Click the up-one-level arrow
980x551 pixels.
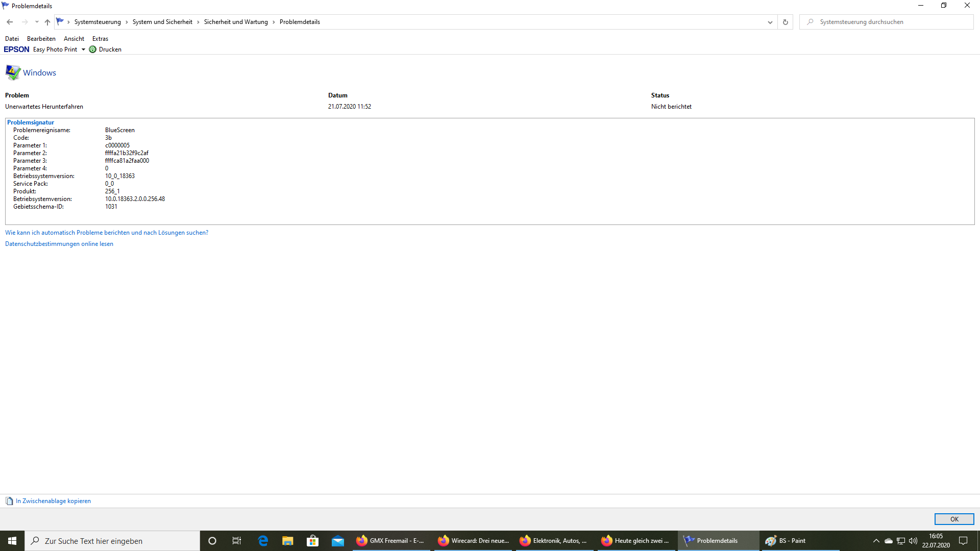(47, 22)
